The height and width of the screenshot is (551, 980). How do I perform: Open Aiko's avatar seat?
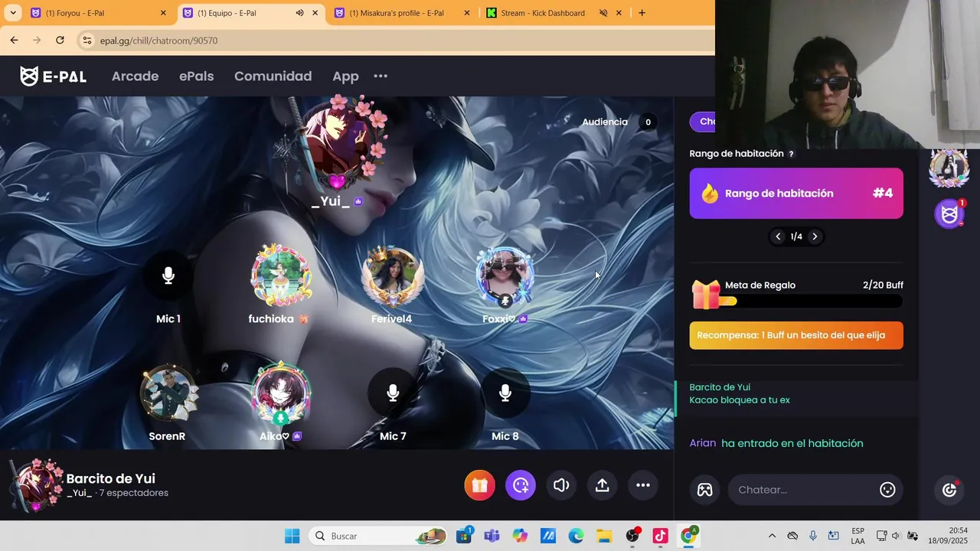click(281, 393)
